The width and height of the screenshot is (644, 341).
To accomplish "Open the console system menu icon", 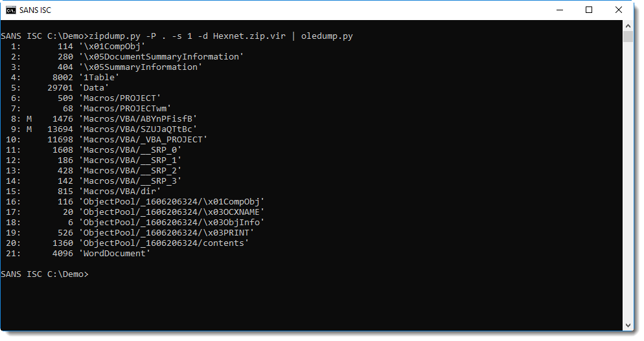I will pos(10,10).
